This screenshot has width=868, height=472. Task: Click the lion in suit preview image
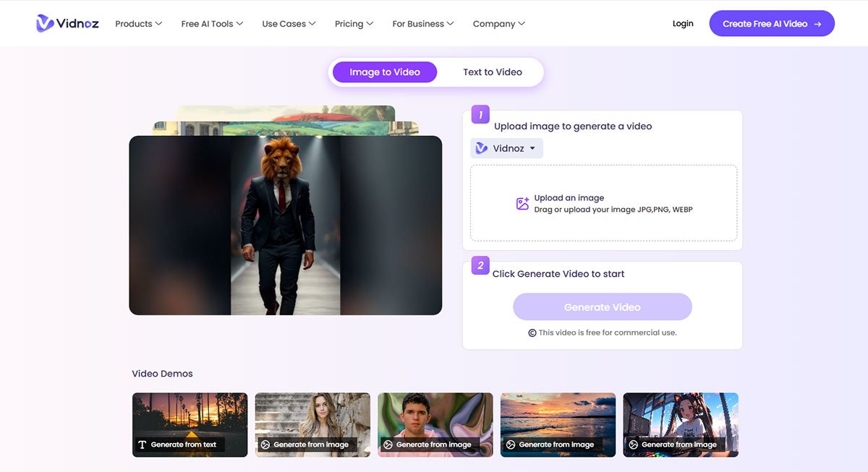pos(285,225)
